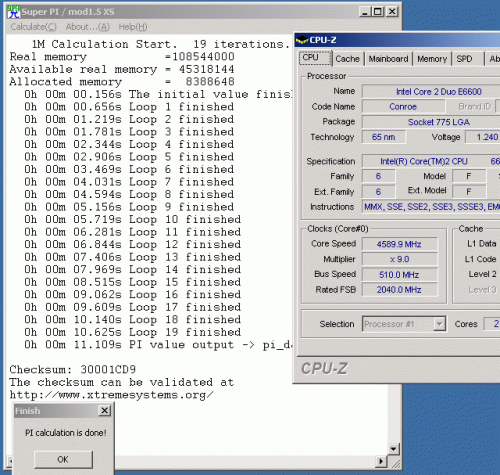Click the http://www.xtremesystems.org/ URL text
Screen dimensions: 500x475
pos(111,395)
